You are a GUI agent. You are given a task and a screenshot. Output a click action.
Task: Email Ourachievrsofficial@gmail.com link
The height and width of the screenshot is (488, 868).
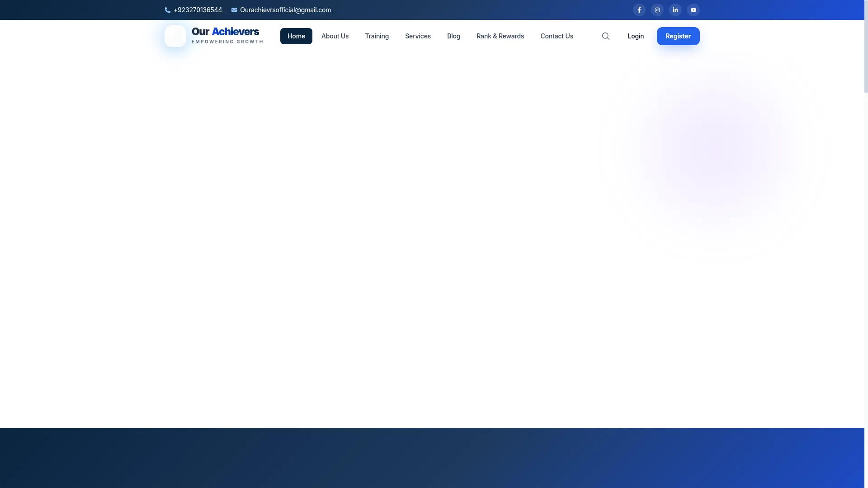tap(285, 10)
